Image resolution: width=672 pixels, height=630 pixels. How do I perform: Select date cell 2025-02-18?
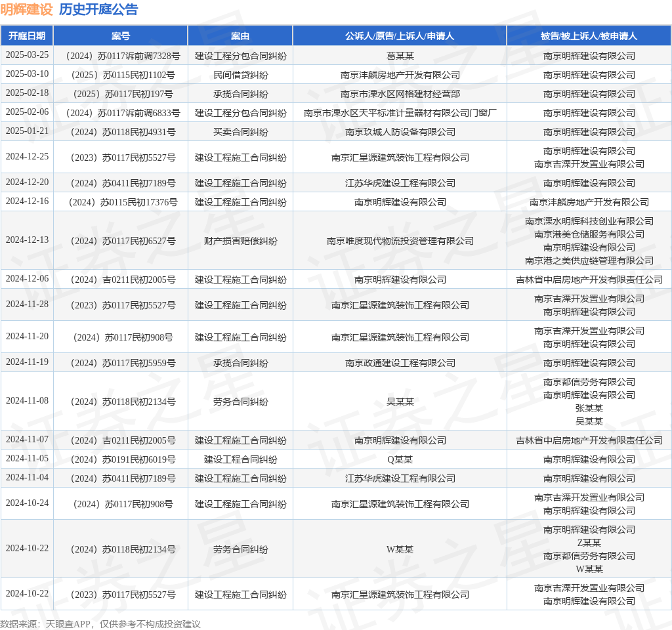[x=27, y=93]
